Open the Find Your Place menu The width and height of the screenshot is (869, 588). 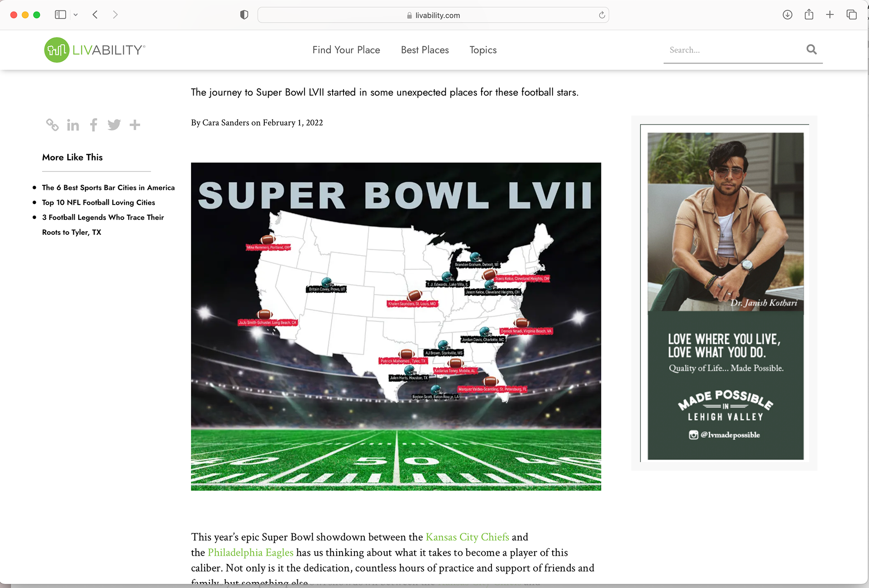tap(346, 50)
